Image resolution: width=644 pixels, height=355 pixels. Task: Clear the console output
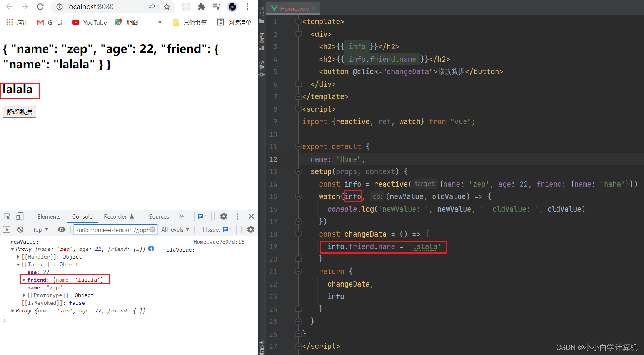pos(20,229)
